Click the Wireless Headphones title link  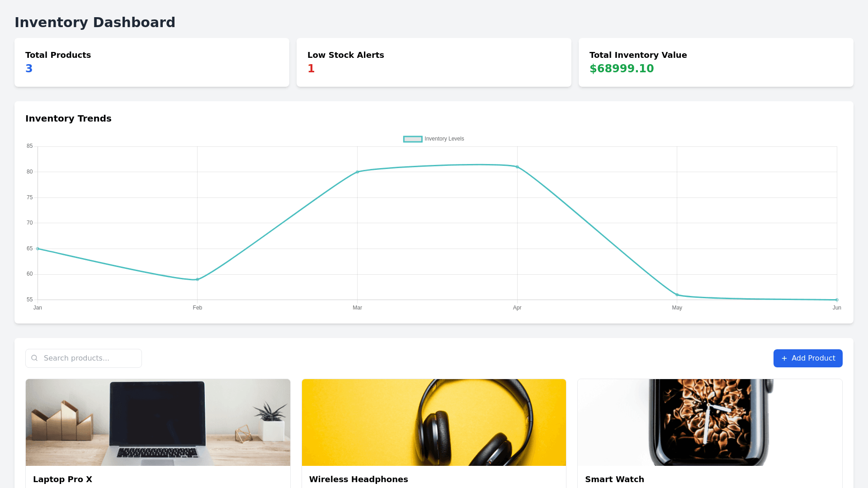(x=359, y=479)
